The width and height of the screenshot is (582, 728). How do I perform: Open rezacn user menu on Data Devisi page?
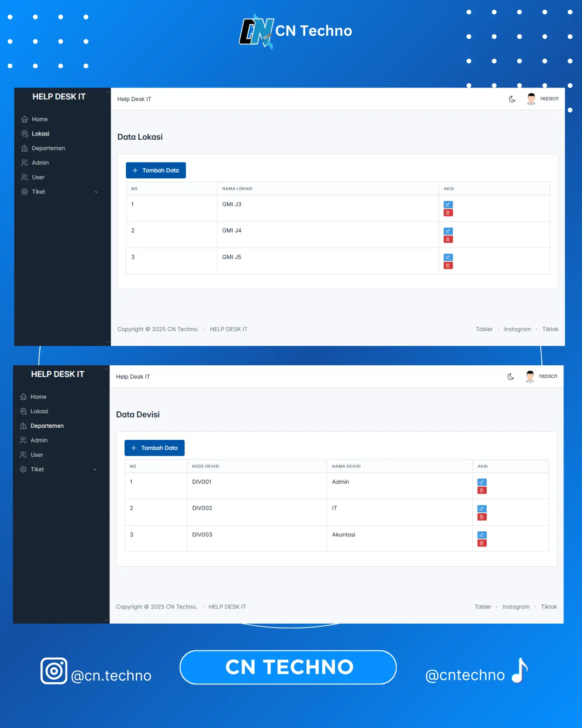pyautogui.click(x=541, y=376)
